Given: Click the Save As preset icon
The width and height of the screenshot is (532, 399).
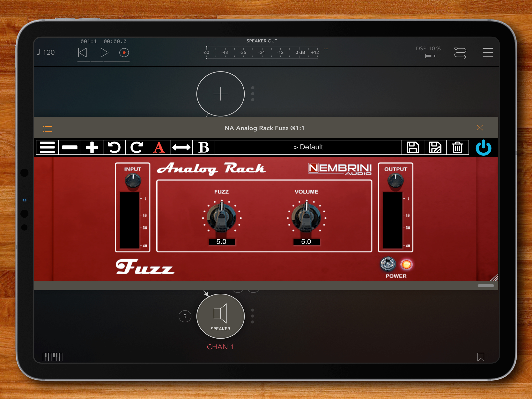Looking at the screenshot, I should (x=435, y=147).
